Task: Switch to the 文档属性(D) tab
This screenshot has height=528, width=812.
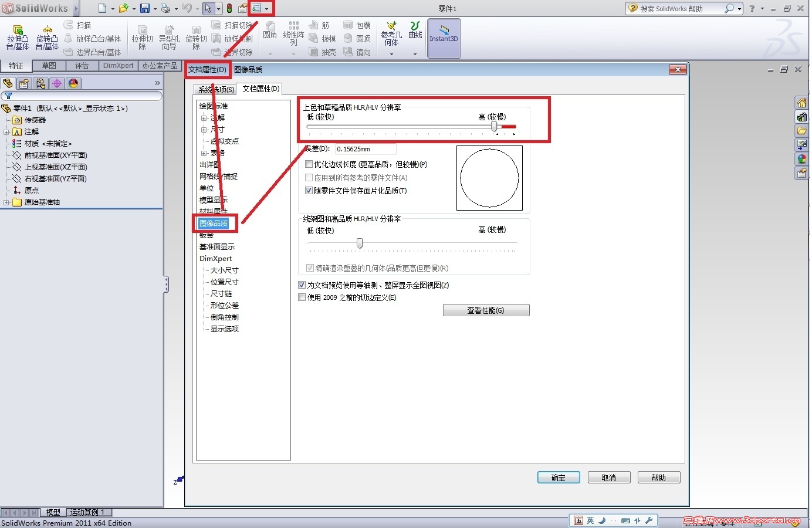Action: point(261,89)
